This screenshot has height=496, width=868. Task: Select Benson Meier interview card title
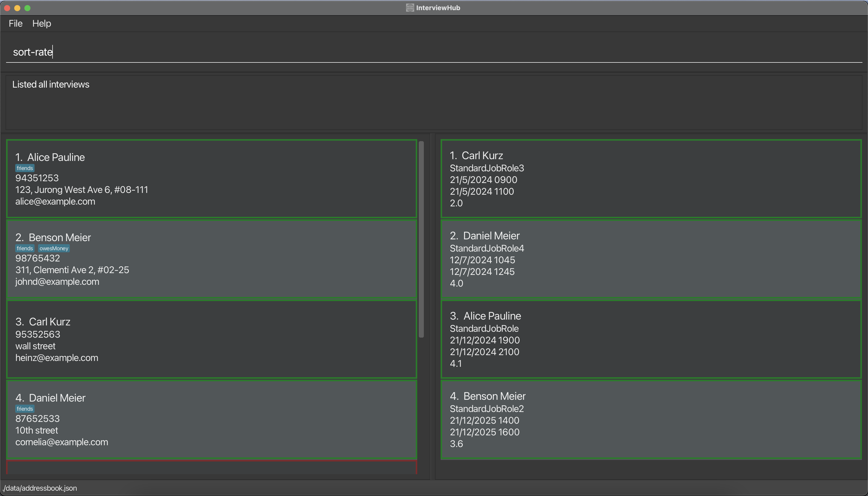pos(494,396)
